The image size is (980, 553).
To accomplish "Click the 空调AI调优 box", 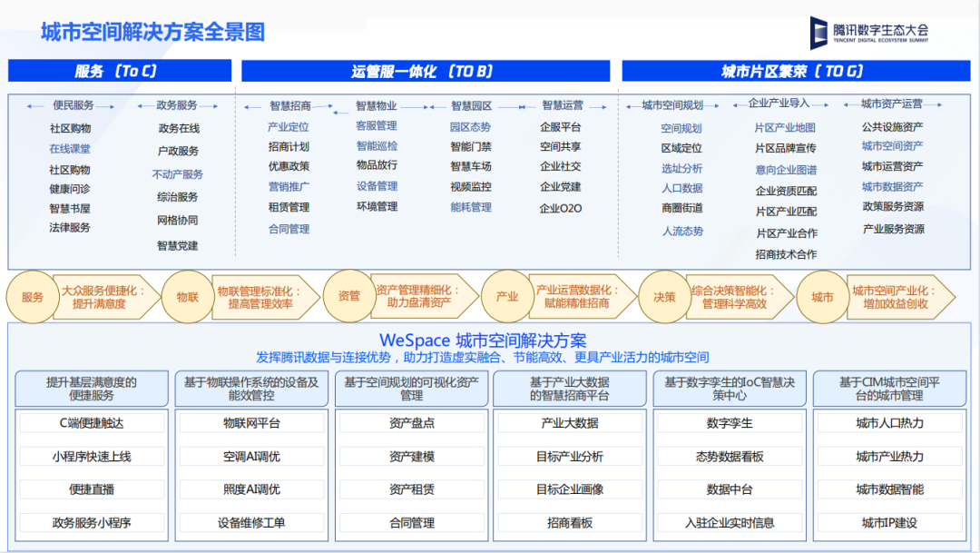I will 251,457.
